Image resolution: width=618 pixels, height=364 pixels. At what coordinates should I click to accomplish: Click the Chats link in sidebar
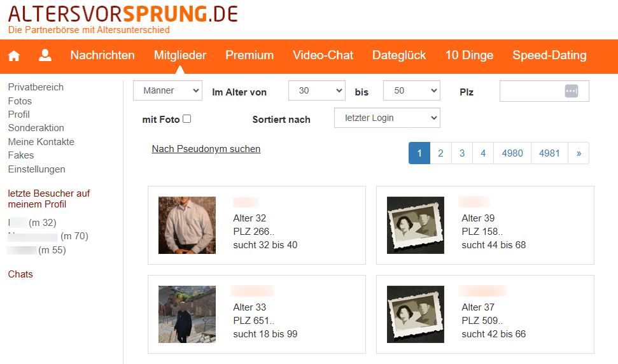tap(20, 274)
